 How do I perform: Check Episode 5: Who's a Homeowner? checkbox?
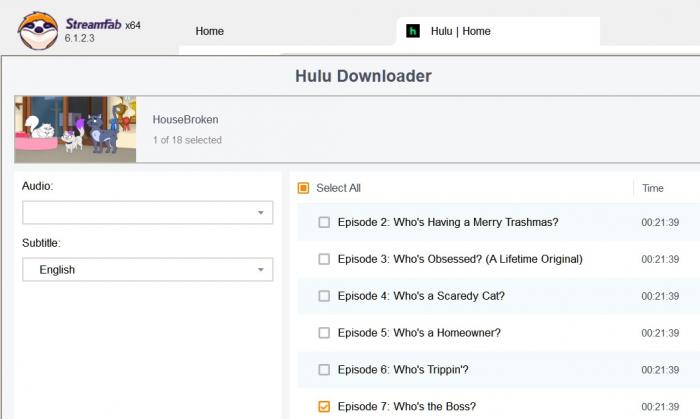[x=324, y=333]
